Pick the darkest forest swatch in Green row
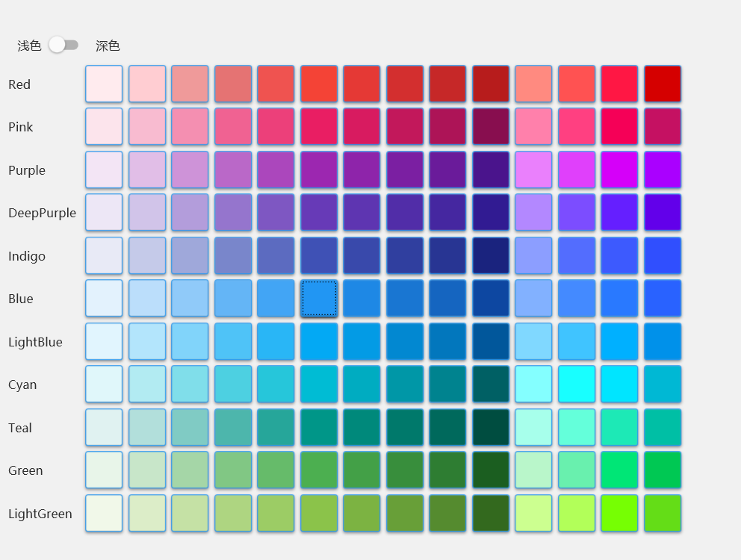 491,470
